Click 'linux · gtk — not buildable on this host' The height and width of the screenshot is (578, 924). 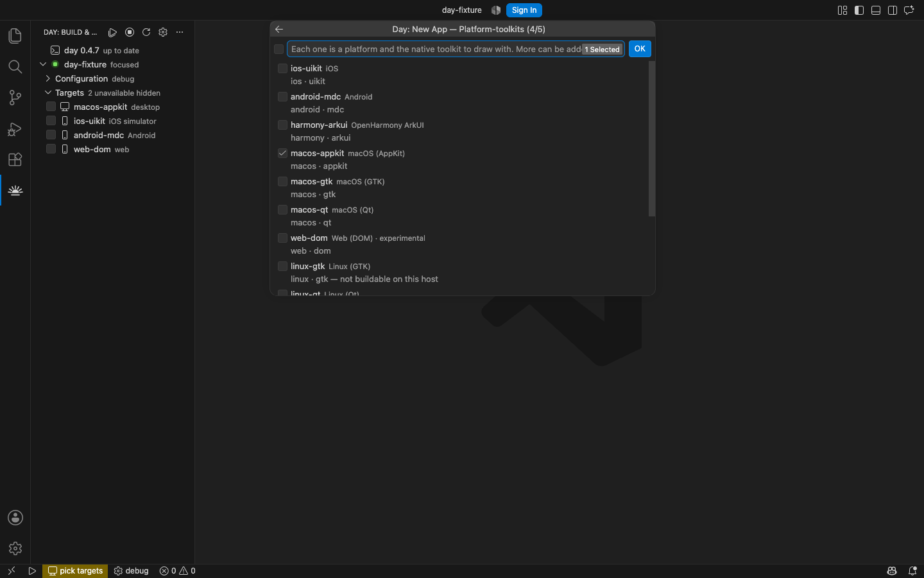[364, 279]
